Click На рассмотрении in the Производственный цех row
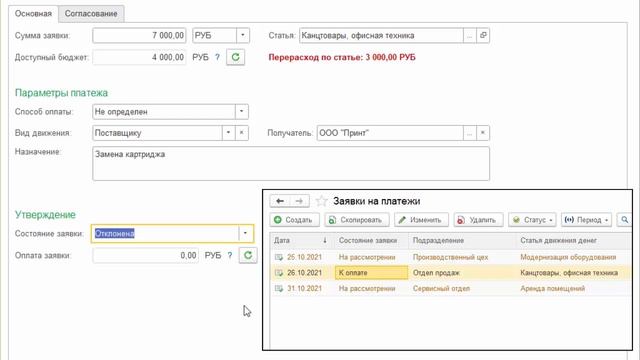Screen dimensions: 640x360 coord(367,257)
